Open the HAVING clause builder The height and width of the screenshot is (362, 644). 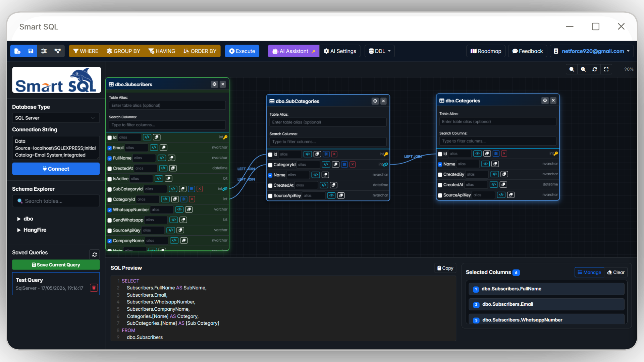click(162, 51)
